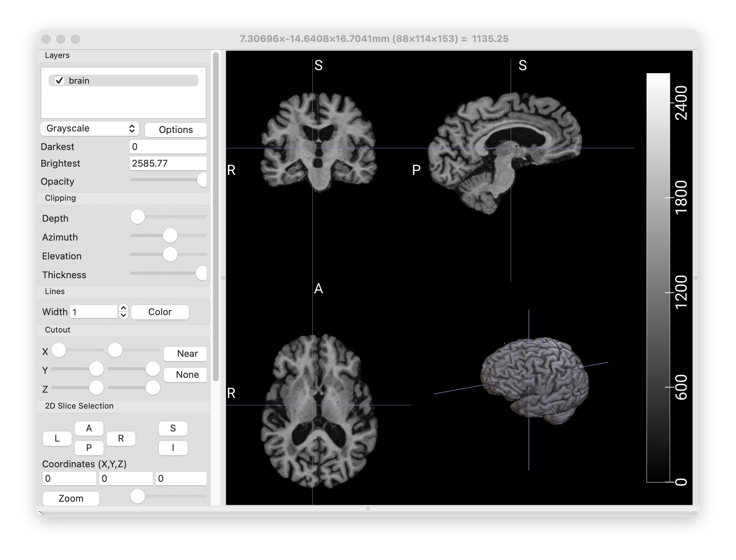The image size is (736, 560).
Task: Click the Brightest value field
Action: point(168,163)
